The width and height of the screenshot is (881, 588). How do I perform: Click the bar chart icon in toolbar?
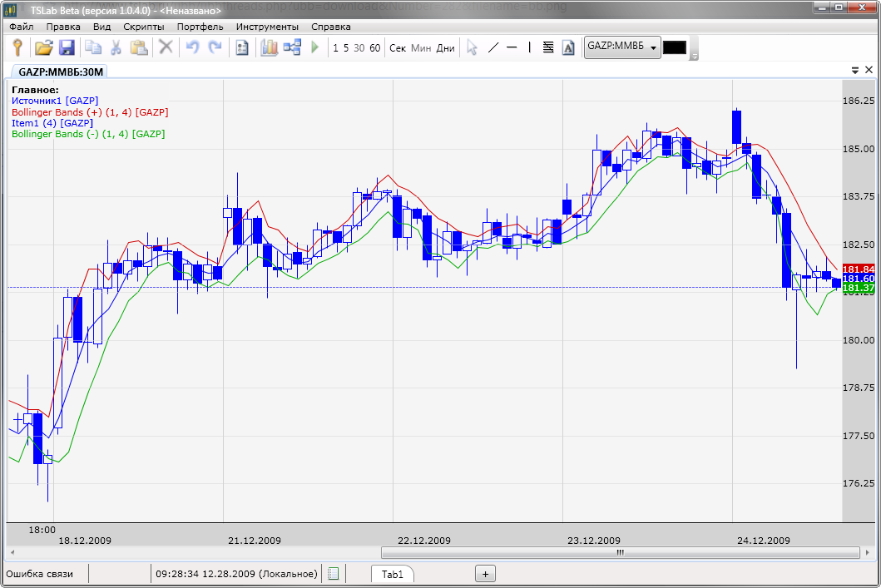click(x=269, y=47)
